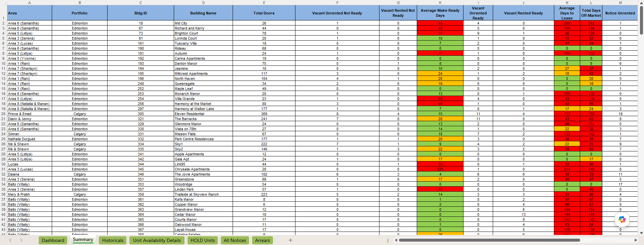Select column L header
Screen dimensions: 644x245
click(591, 3)
